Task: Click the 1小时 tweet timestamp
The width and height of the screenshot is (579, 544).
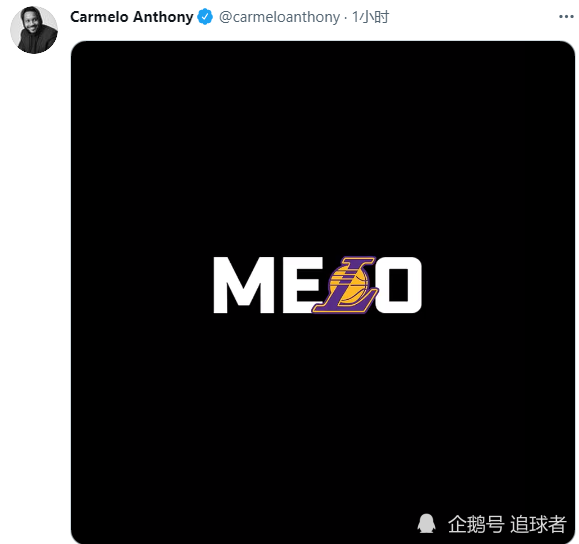Action: tap(370, 17)
